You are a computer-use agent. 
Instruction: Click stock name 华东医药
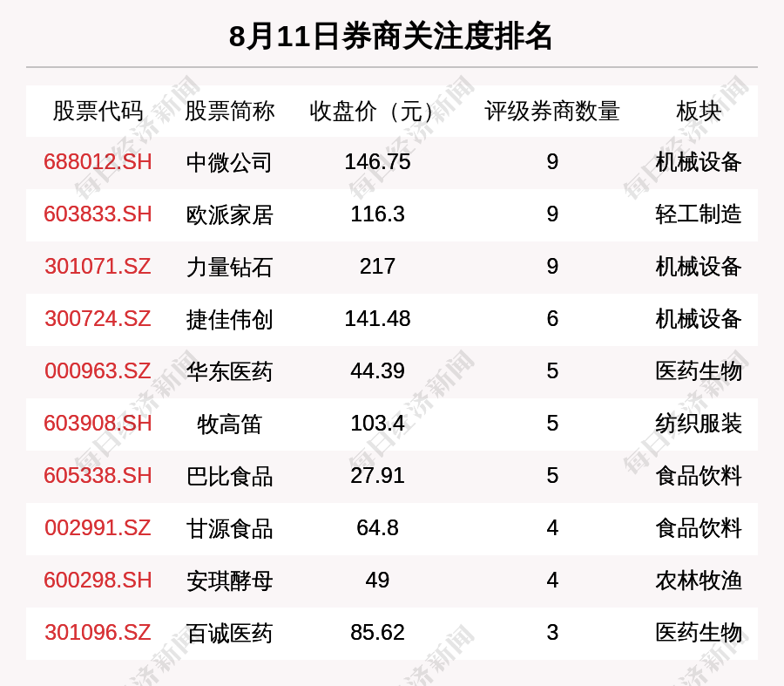pyautogui.click(x=229, y=372)
